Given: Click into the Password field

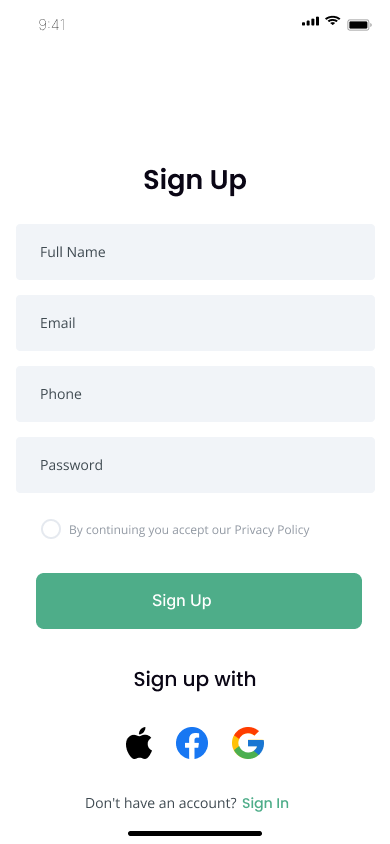Looking at the screenshot, I should [195, 465].
